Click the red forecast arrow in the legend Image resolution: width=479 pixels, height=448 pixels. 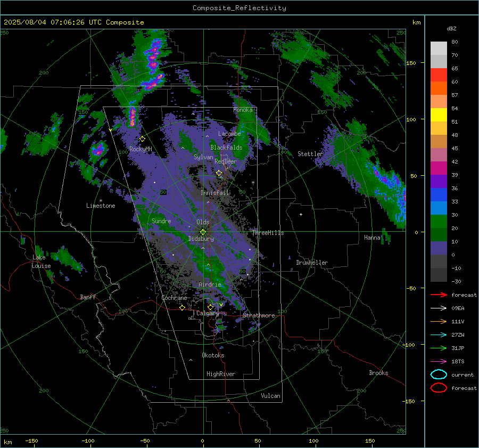point(439,295)
